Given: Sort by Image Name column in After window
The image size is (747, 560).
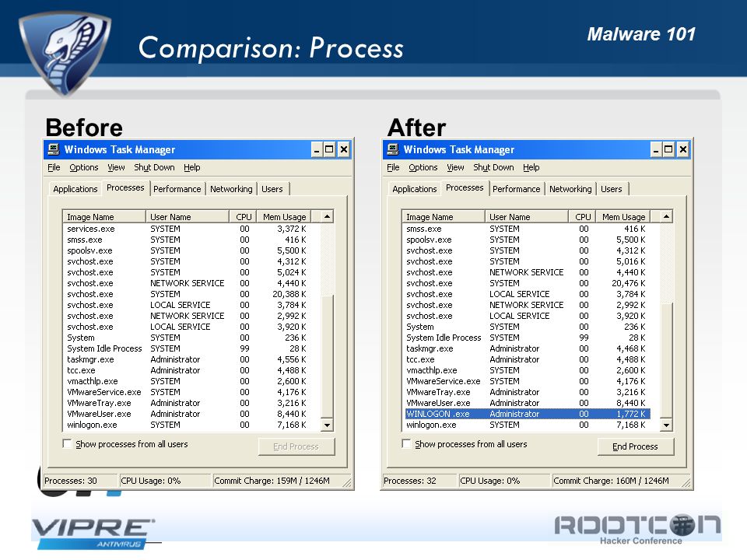Looking at the screenshot, I should (443, 217).
